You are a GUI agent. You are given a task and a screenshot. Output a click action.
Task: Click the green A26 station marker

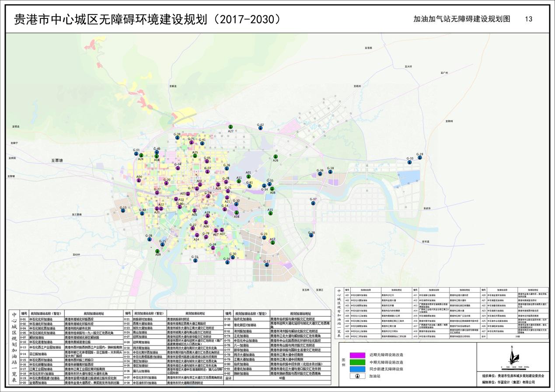[276, 156]
